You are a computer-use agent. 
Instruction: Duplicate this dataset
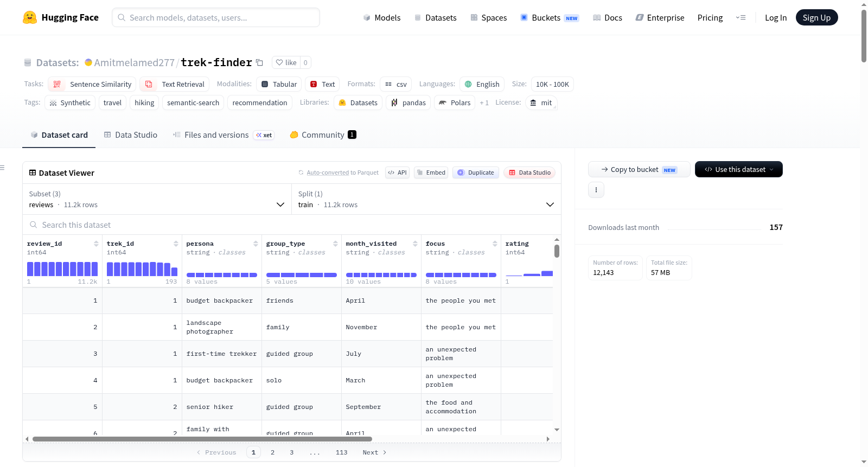pos(476,172)
